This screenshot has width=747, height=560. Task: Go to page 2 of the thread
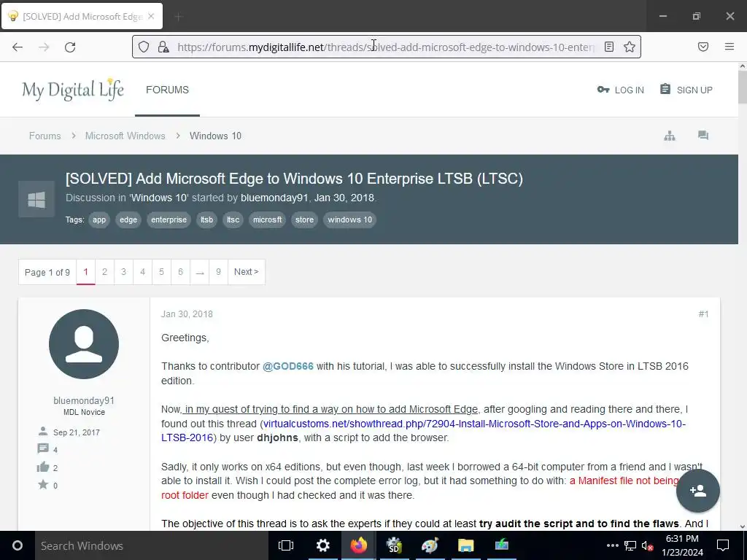click(105, 272)
